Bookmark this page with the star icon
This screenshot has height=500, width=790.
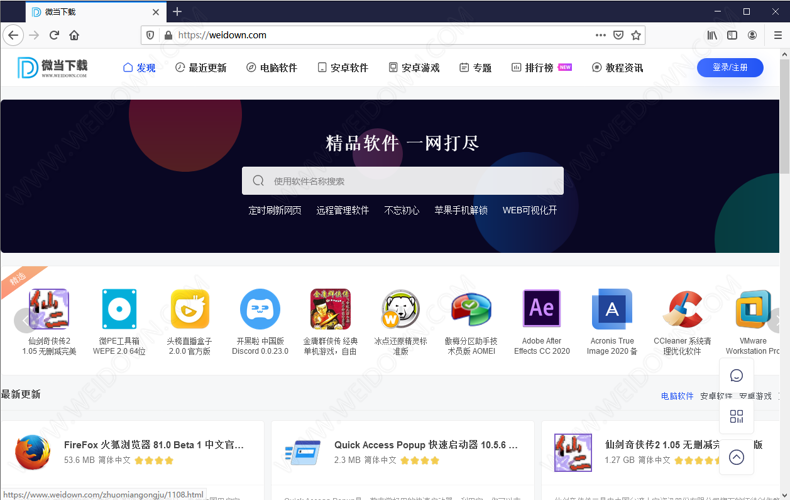point(636,35)
